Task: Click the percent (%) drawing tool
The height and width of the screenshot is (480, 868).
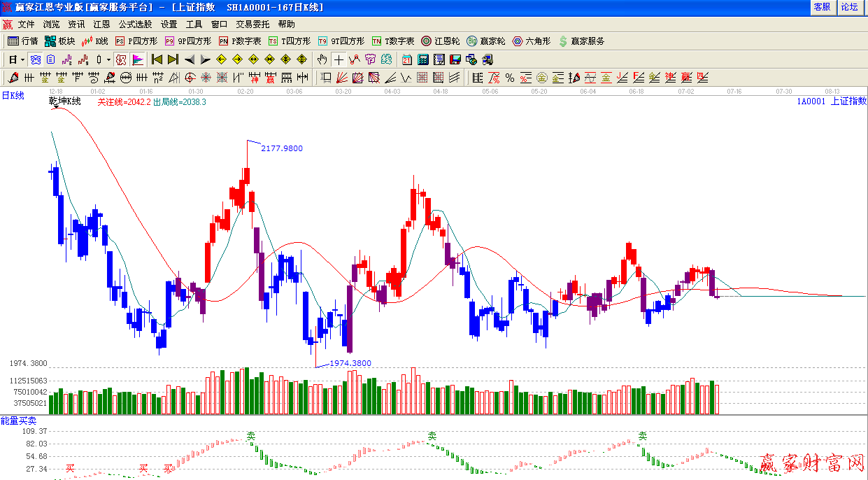Action: [x=509, y=77]
